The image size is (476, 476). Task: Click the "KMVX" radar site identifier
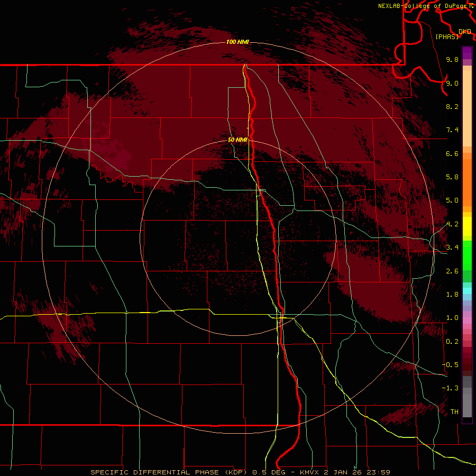tap(309, 472)
